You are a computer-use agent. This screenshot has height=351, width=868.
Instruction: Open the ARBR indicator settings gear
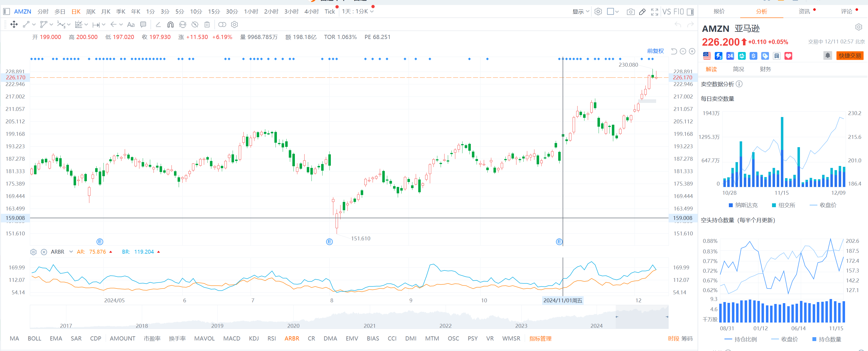33,252
